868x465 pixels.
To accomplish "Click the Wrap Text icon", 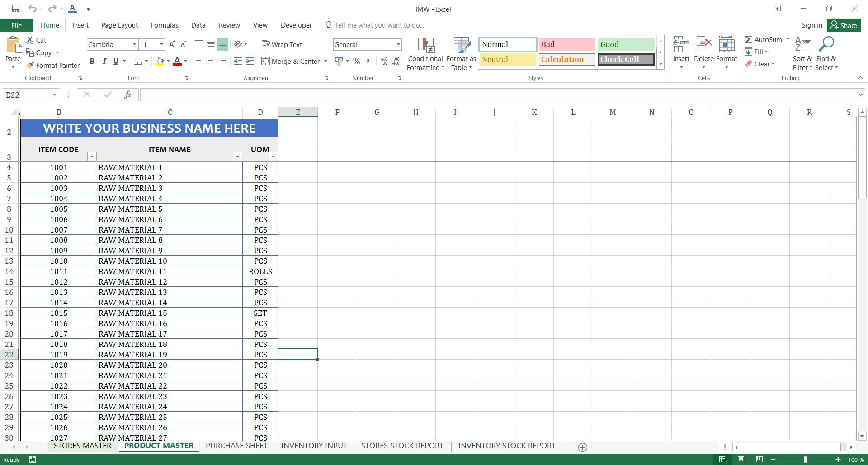I will tap(266, 44).
